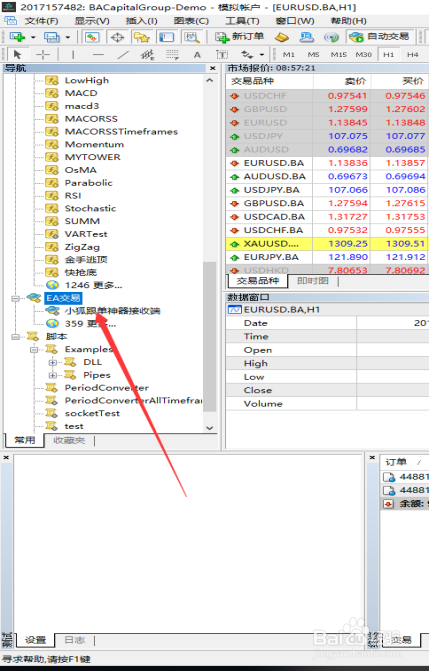Click the options computer icon in toolbar
The image size is (430, 671).
[x=306, y=37]
